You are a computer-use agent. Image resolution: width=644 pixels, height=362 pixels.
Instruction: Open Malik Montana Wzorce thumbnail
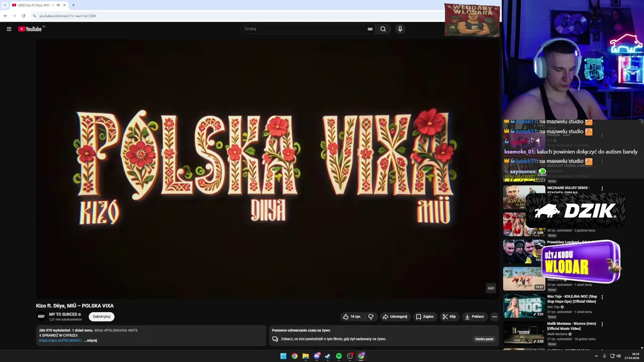point(524,333)
